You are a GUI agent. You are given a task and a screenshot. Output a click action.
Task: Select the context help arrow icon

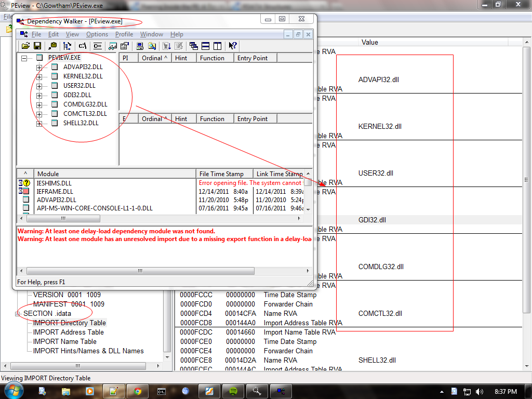click(232, 46)
